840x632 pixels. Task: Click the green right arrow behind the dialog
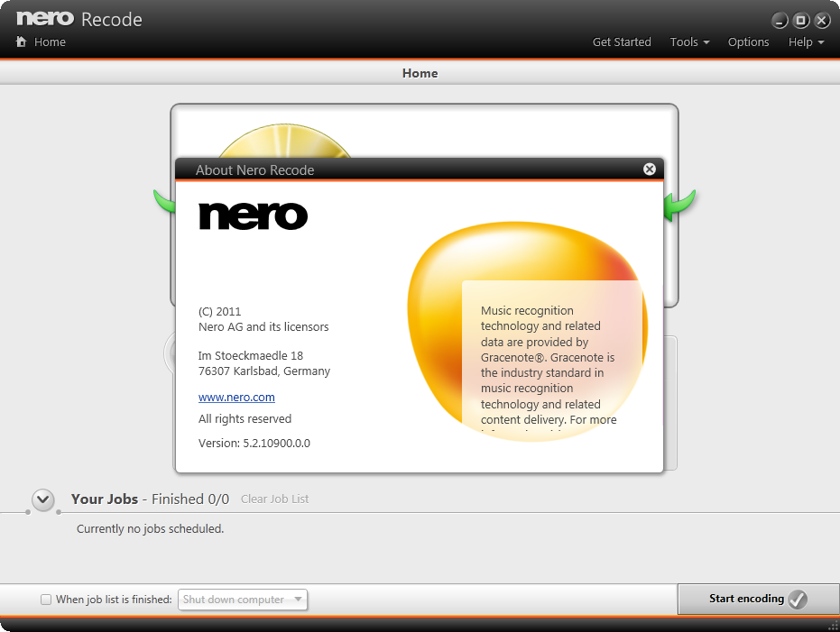pos(679,205)
